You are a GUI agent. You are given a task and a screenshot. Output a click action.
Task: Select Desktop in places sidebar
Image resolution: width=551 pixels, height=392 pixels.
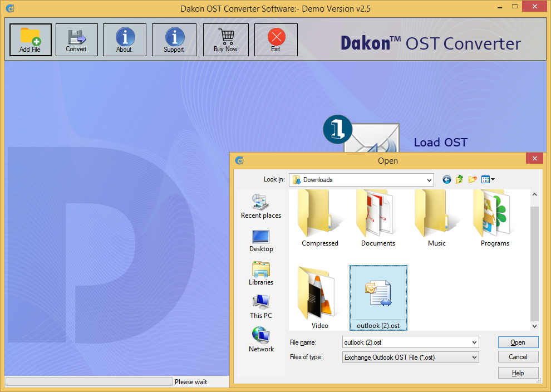coord(260,241)
